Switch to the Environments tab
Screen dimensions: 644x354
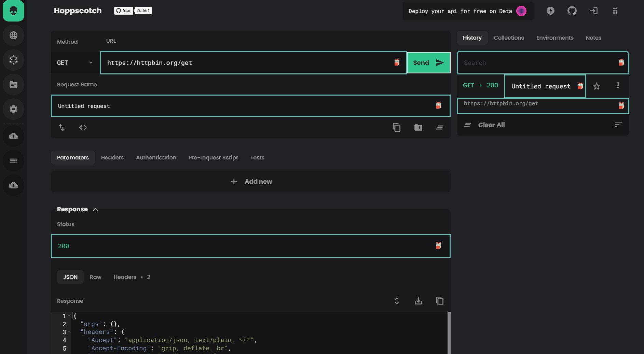pyautogui.click(x=554, y=38)
